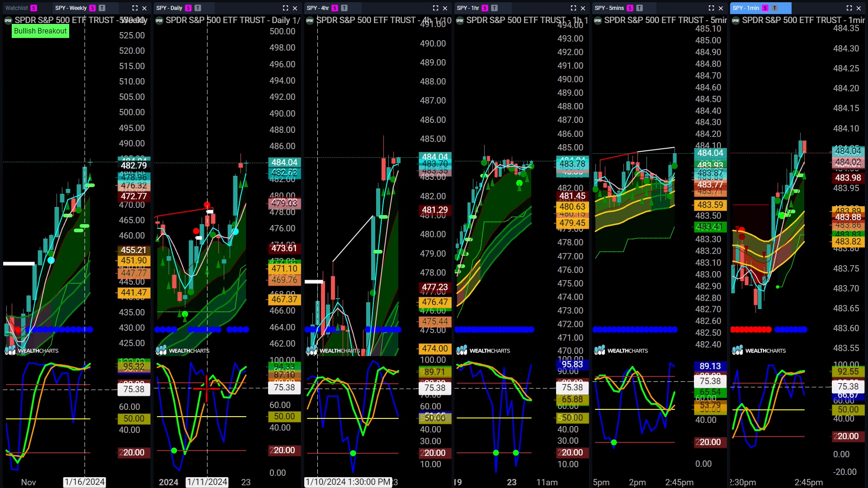Click the gray T badge on SPY - 1hr tab
This screenshot has height=488, width=868.
(495, 8)
